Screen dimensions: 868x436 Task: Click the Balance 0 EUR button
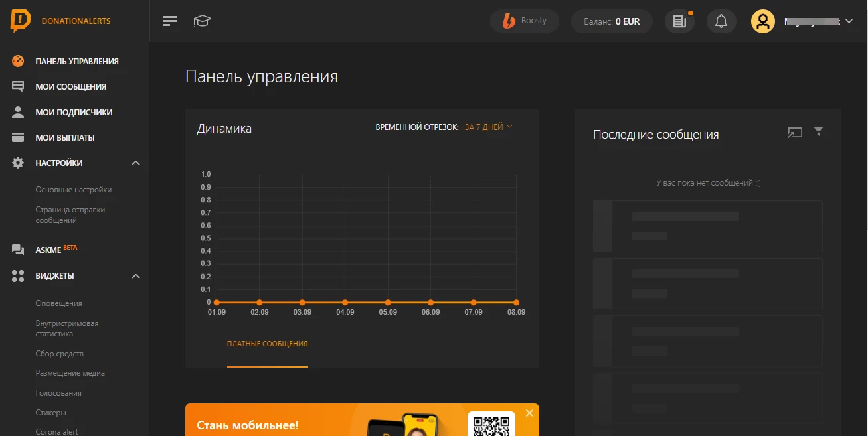pos(612,21)
